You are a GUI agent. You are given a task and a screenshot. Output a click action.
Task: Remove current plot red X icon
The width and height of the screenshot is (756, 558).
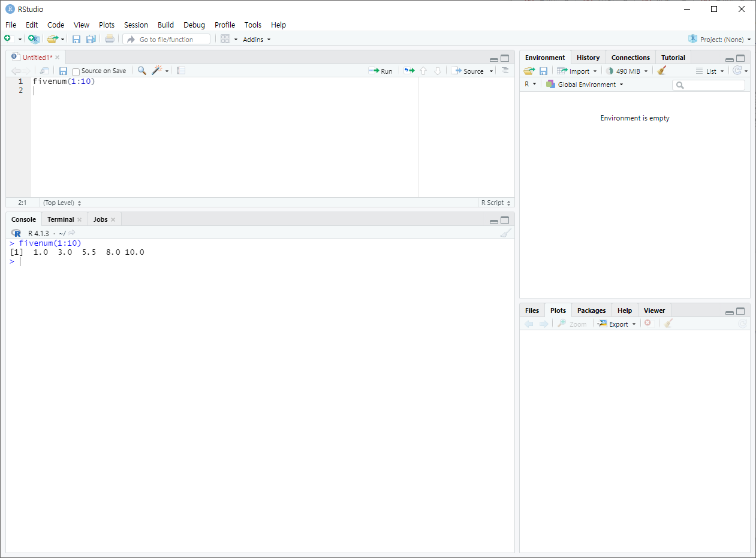[x=647, y=323]
